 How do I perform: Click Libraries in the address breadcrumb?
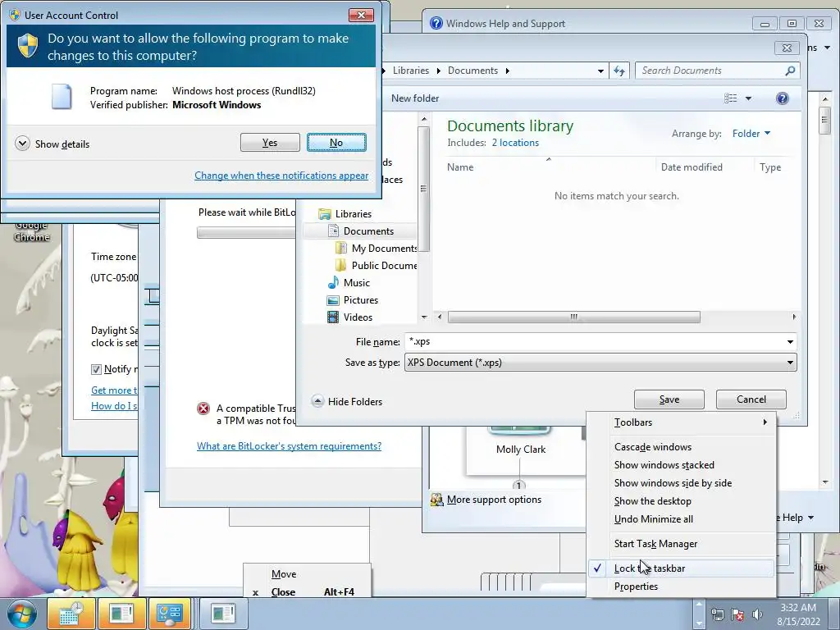pyautogui.click(x=411, y=71)
